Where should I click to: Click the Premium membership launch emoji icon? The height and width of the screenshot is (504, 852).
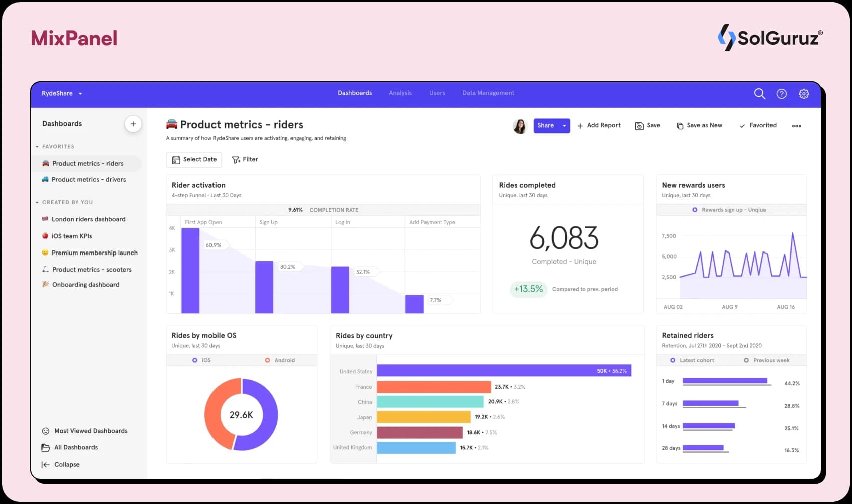tap(45, 253)
